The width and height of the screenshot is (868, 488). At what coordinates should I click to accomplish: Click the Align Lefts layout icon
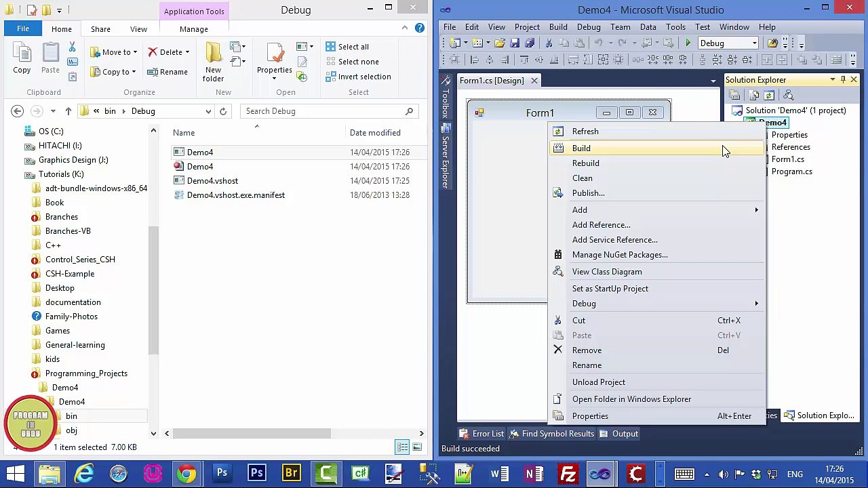pos(475,60)
